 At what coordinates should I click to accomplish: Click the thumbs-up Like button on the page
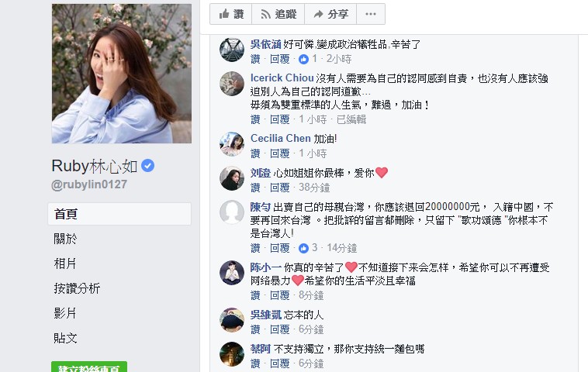(x=230, y=14)
